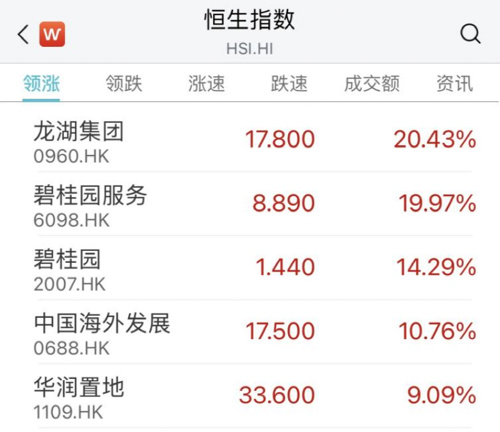500x432 pixels.
Task: Click the 20.43% gain value
Action: coord(435,139)
